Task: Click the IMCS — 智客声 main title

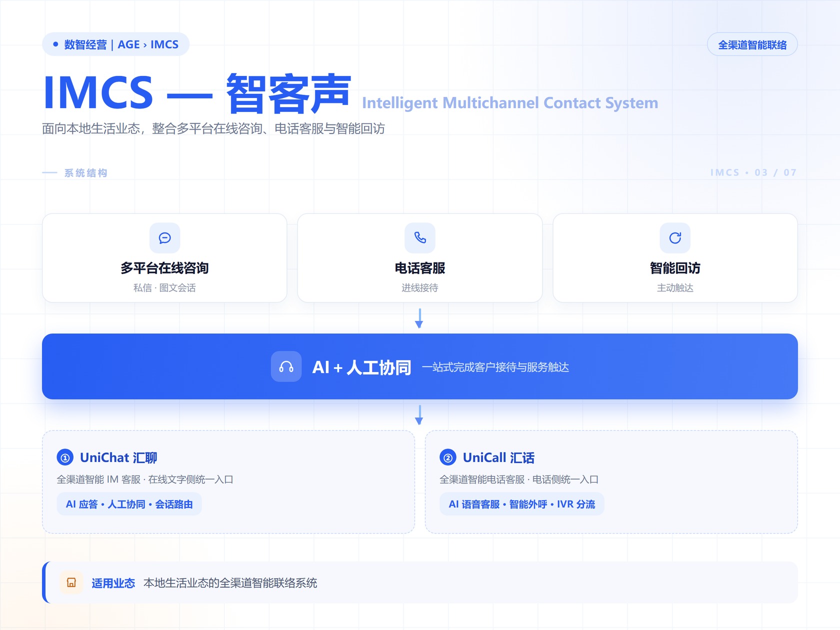Action: pyautogui.click(x=197, y=92)
